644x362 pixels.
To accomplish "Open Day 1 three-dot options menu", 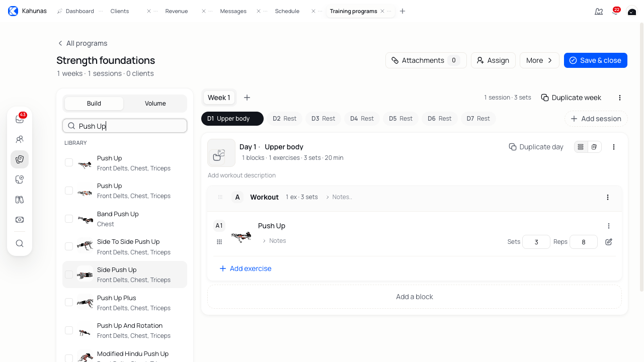I will click(x=614, y=147).
